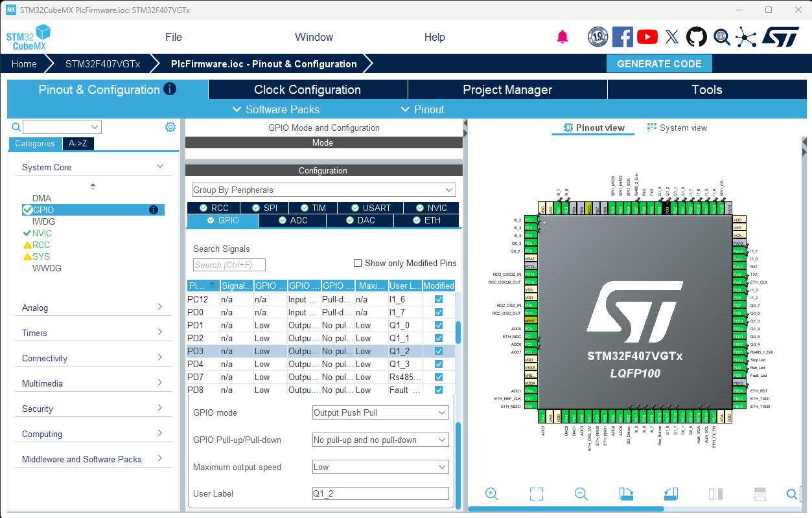Expand the Connectivity category

tap(92, 358)
